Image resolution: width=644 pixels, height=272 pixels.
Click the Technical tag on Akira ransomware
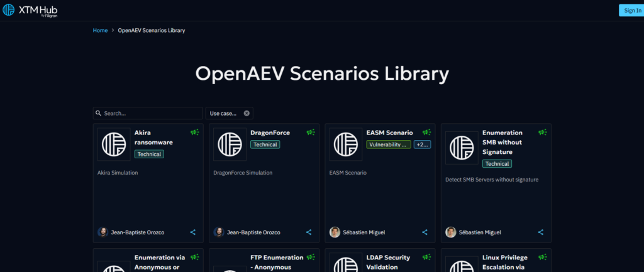tap(149, 154)
